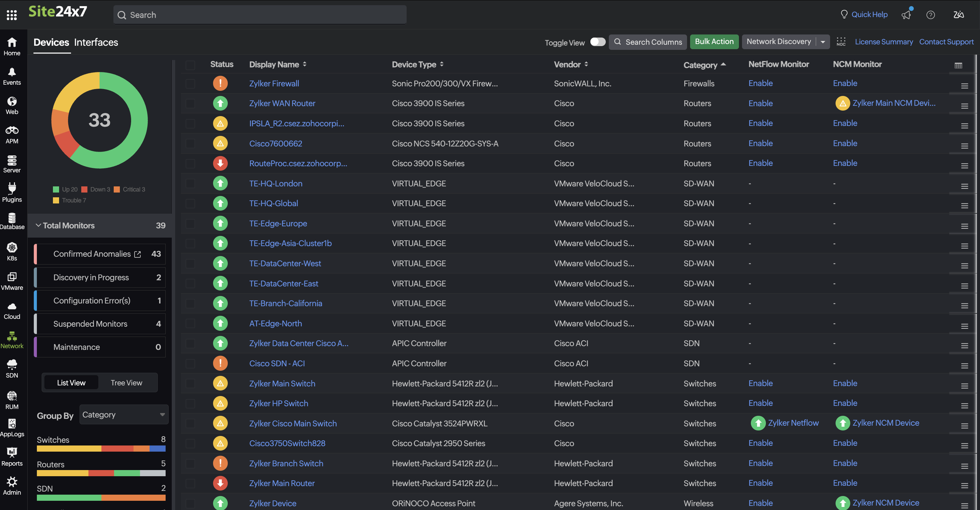
Task: Open the apps grid launcher
Action: point(12,15)
